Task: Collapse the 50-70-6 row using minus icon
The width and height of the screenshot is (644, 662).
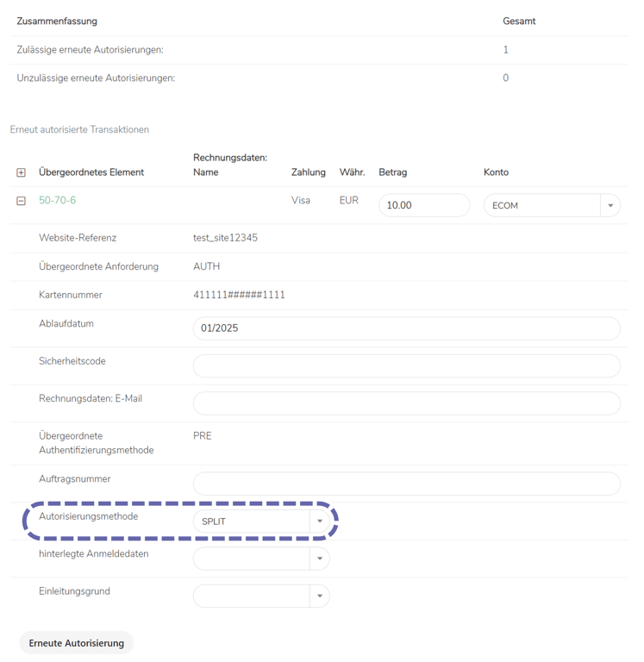Action: pos(21,201)
